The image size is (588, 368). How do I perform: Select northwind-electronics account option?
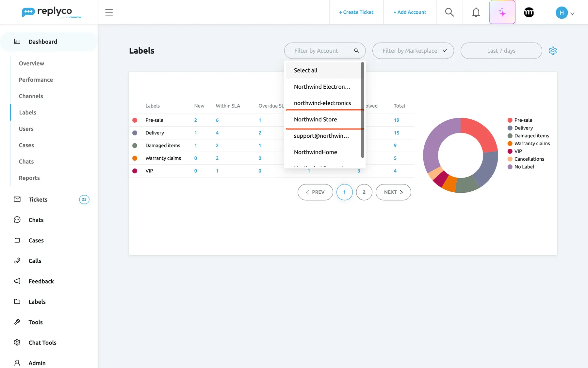coord(323,103)
